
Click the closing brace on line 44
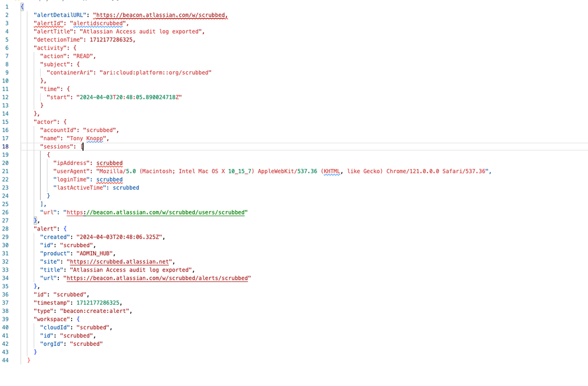pyautogui.click(x=28, y=361)
